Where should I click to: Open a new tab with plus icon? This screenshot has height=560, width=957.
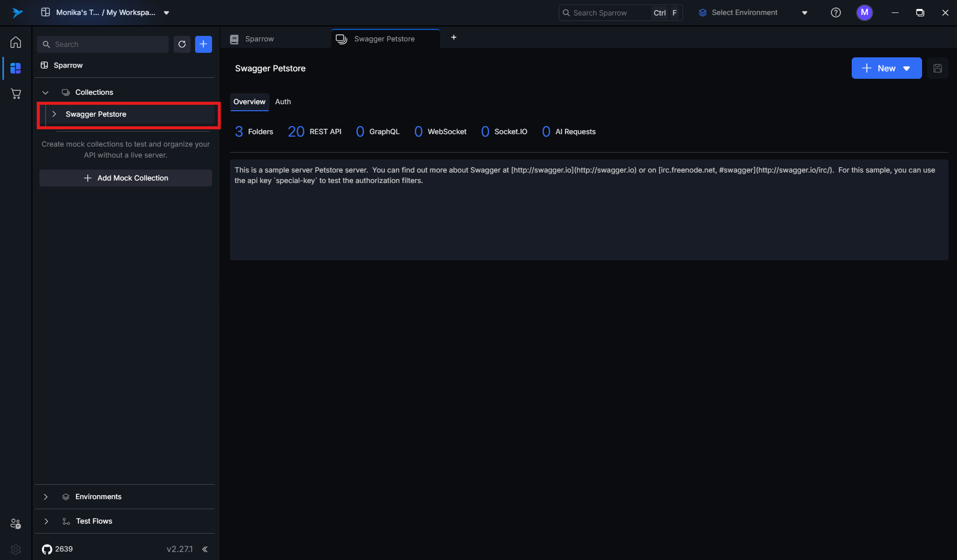pos(454,37)
